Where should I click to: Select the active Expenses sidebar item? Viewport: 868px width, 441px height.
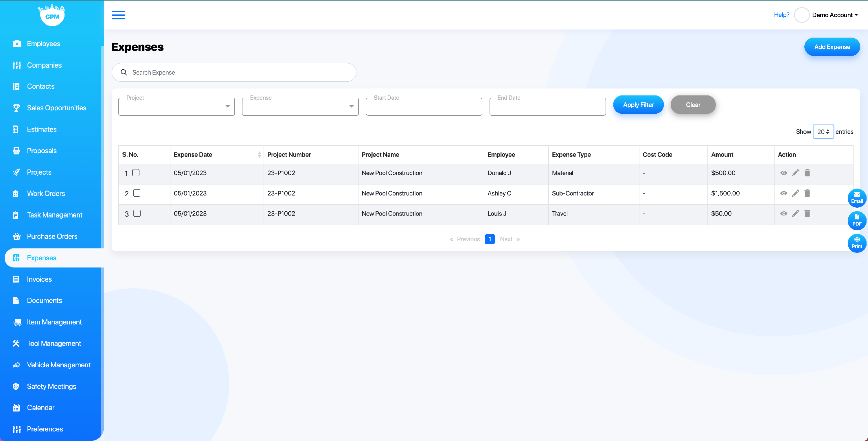point(54,258)
